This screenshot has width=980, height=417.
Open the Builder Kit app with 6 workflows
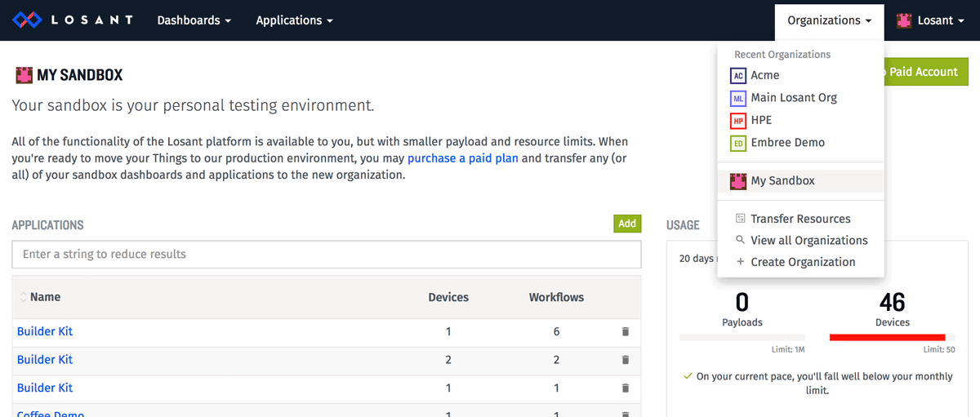click(45, 332)
